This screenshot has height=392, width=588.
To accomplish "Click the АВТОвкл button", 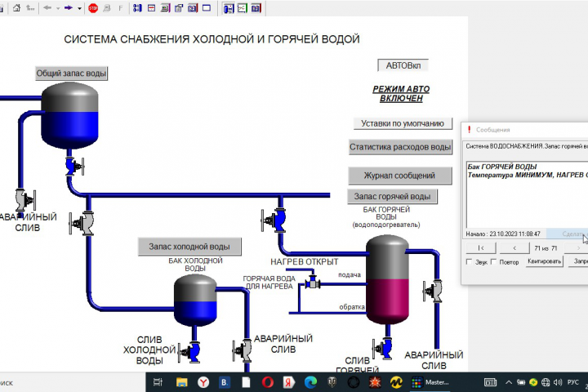I will tap(403, 65).
